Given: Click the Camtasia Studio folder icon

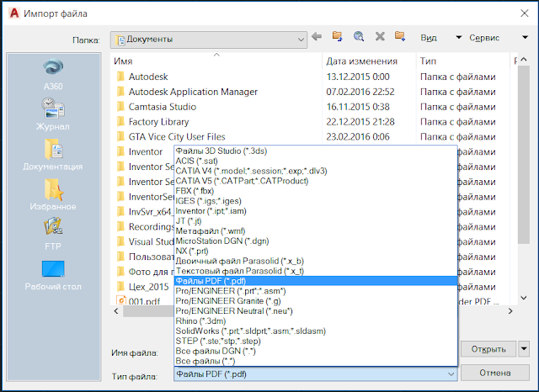Looking at the screenshot, I should click(x=120, y=107).
